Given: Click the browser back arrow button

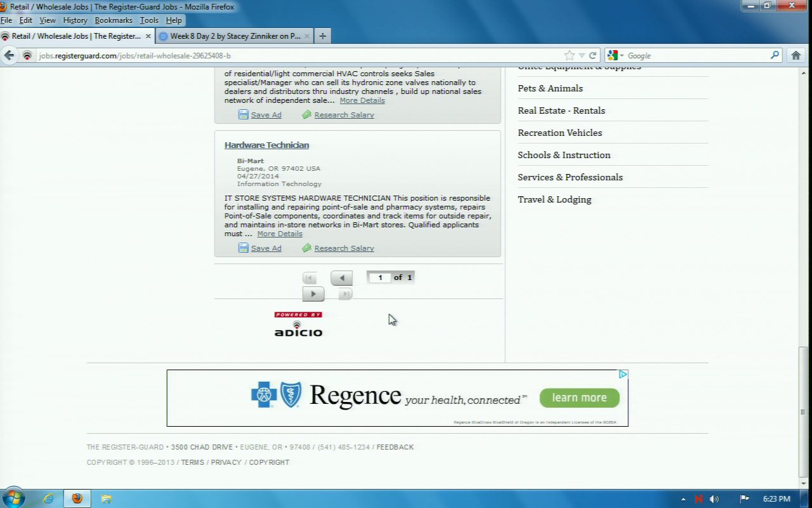Looking at the screenshot, I should [x=9, y=55].
